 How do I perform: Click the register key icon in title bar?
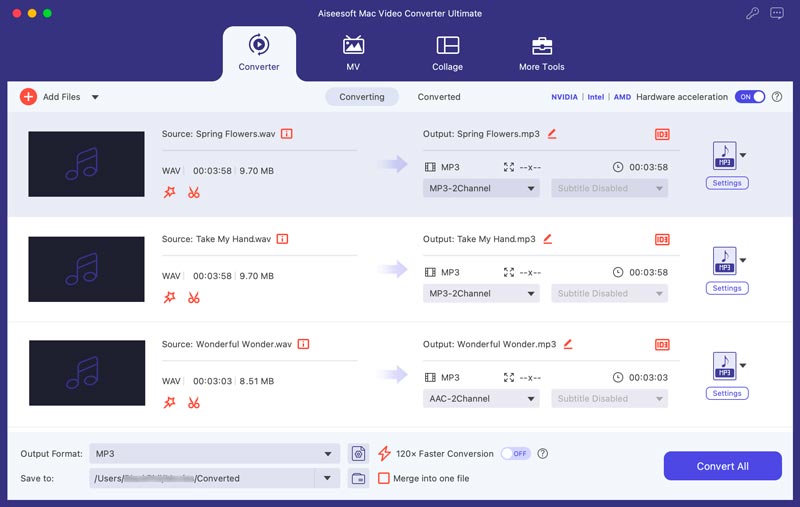click(x=752, y=13)
